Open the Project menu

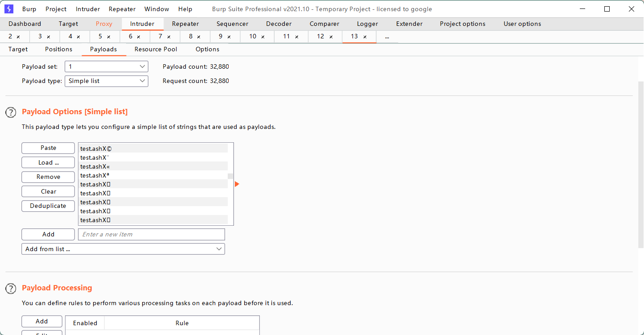56,9
